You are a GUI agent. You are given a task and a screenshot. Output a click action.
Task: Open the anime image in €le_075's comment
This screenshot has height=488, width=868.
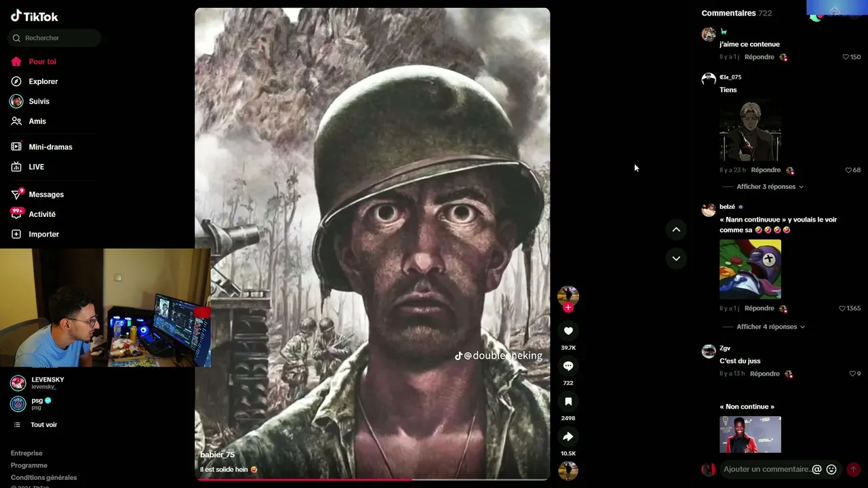(750, 131)
